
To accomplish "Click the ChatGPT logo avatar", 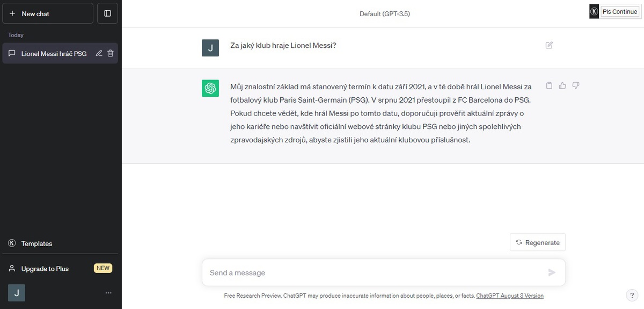I will (210, 88).
